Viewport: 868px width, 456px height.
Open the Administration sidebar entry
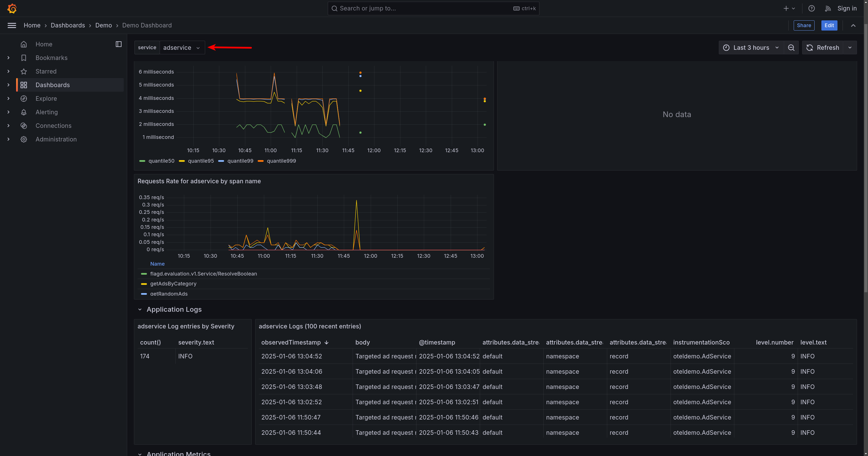pos(56,139)
